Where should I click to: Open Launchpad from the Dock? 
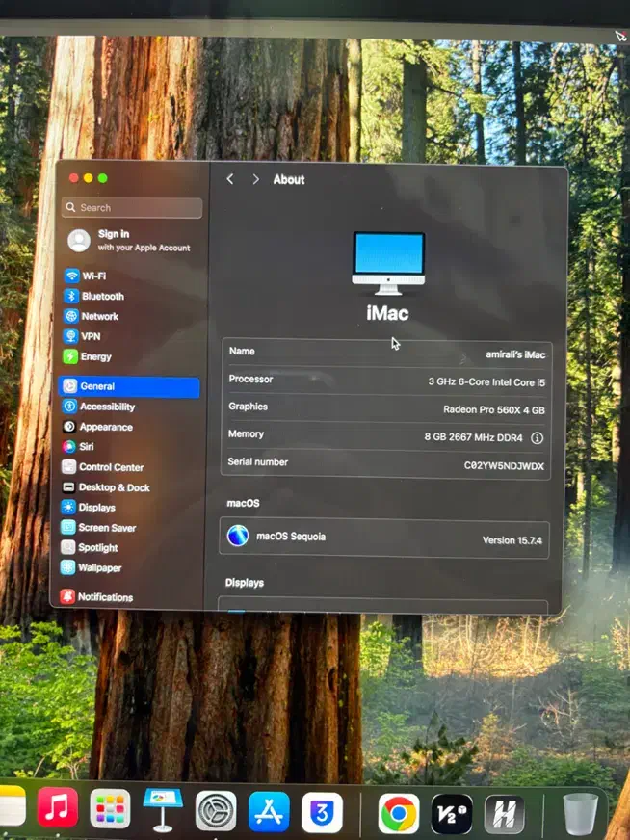110,809
